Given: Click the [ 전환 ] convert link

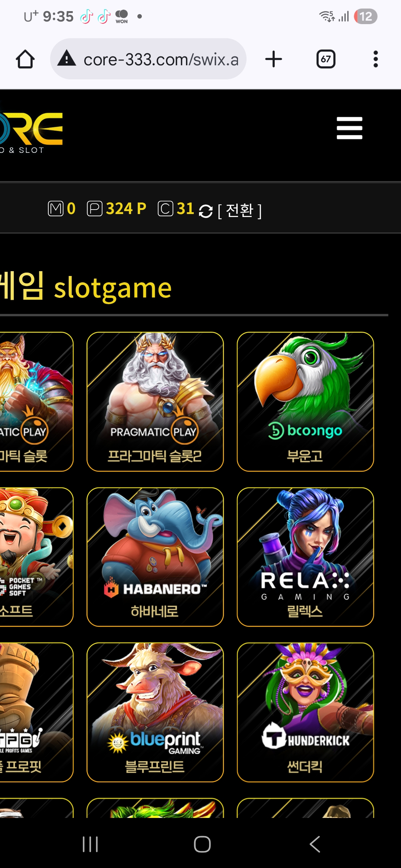Looking at the screenshot, I should pyautogui.click(x=240, y=210).
